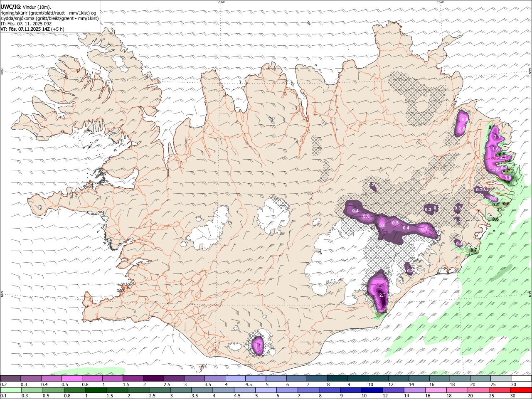This screenshot has width=532, height=399.
Task: Click the navy blue 10 rain legend swatch
Action: pyautogui.click(x=372, y=390)
